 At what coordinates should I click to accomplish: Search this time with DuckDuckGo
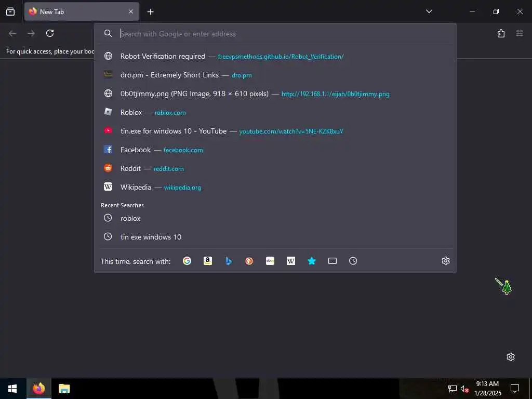pyautogui.click(x=249, y=261)
